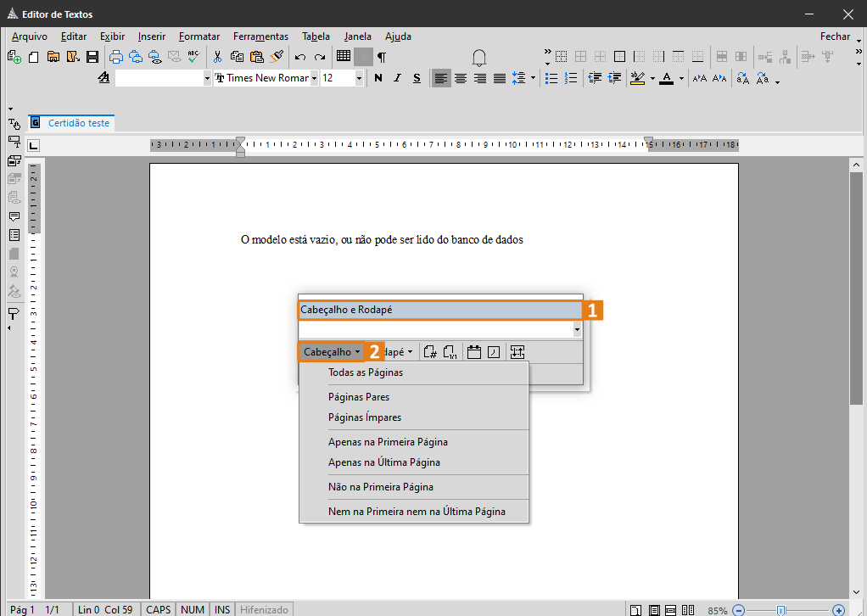The height and width of the screenshot is (616, 867).
Task: Toggle italic I formatting
Action: [x=398, y=78]
